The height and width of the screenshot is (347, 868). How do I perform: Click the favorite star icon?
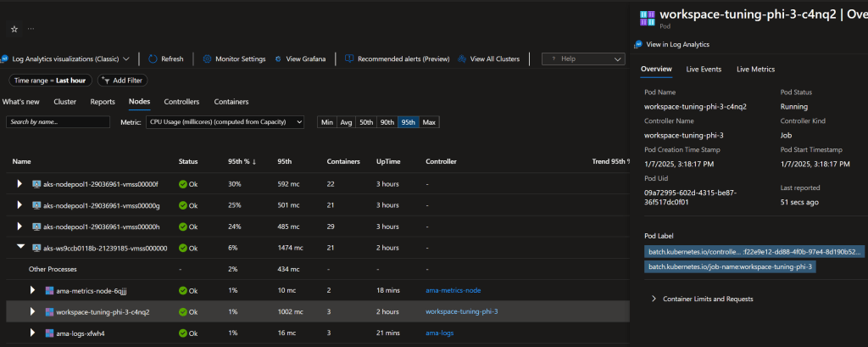click(14, 29)
